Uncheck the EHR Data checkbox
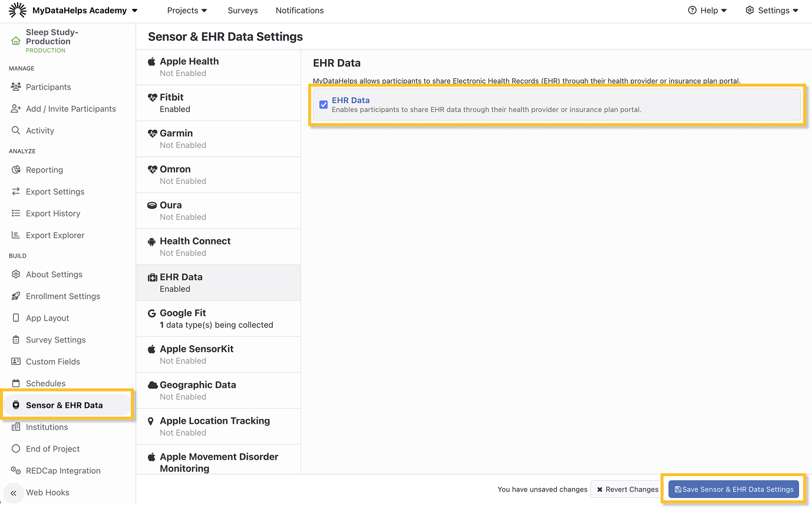 pos(324,105)
